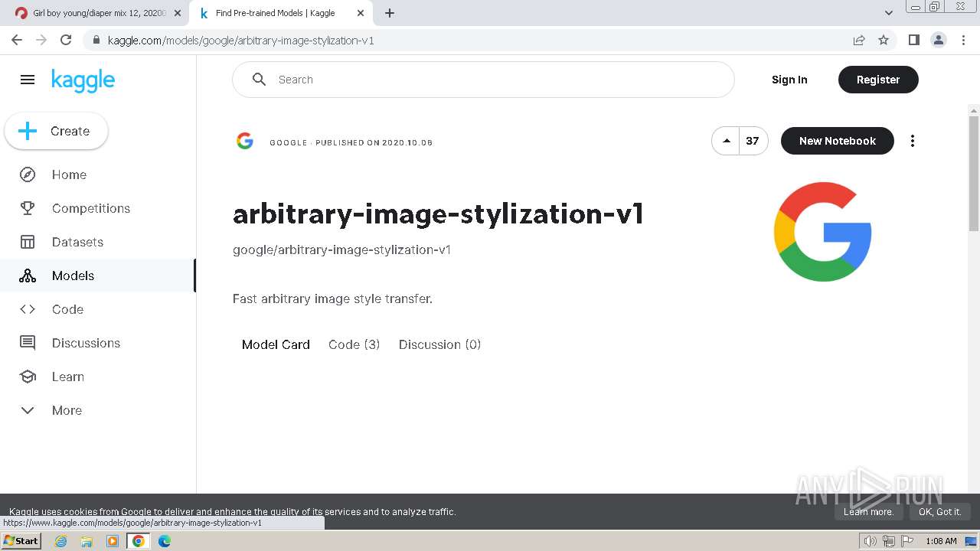Switch to the Discussion (0) tab

click(439, 344)
